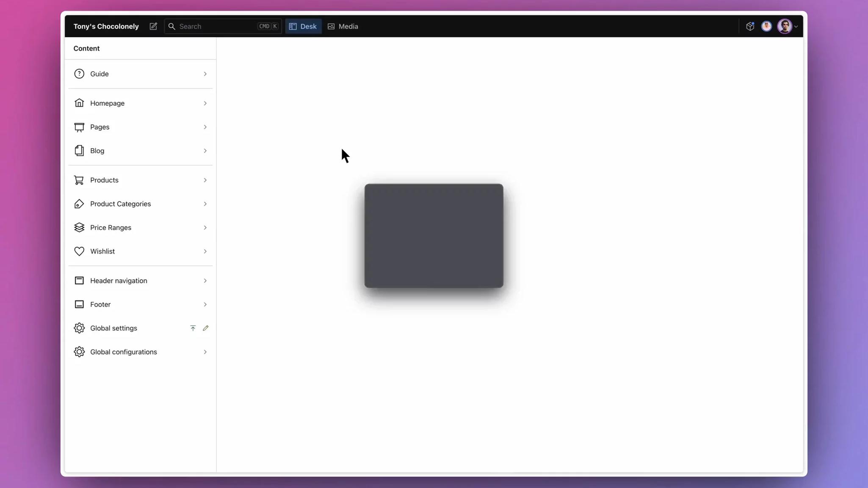The height and width of the screenshot is (488, 868).
Task: Switch to the Desk tab
Action: tap(303, 26)
